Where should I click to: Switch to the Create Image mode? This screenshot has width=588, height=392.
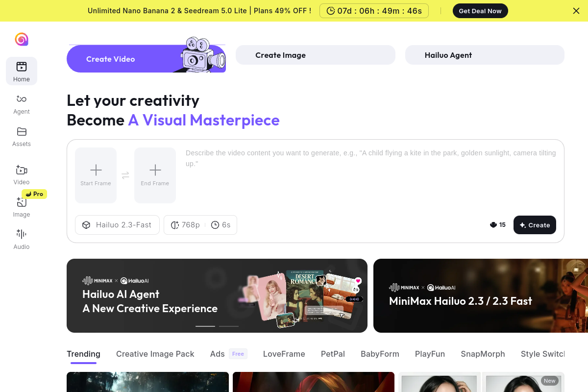click(x=315, y=55)
